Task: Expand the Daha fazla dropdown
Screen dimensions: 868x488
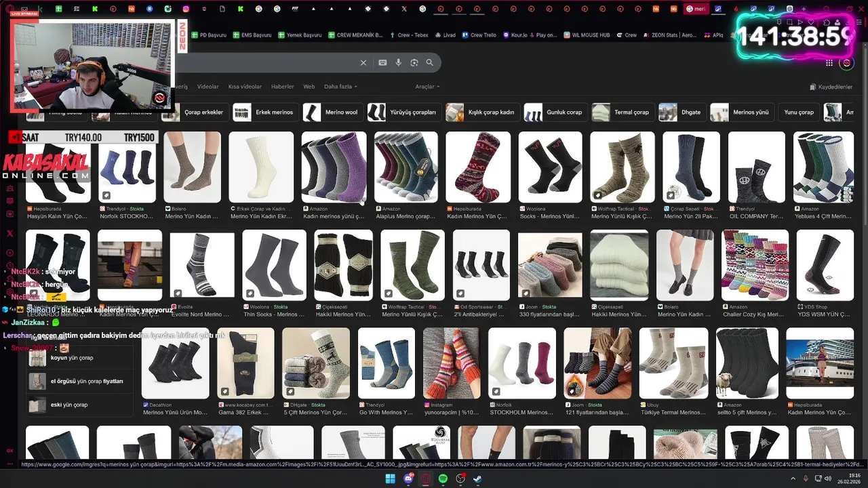Action: tap(340, 87)
